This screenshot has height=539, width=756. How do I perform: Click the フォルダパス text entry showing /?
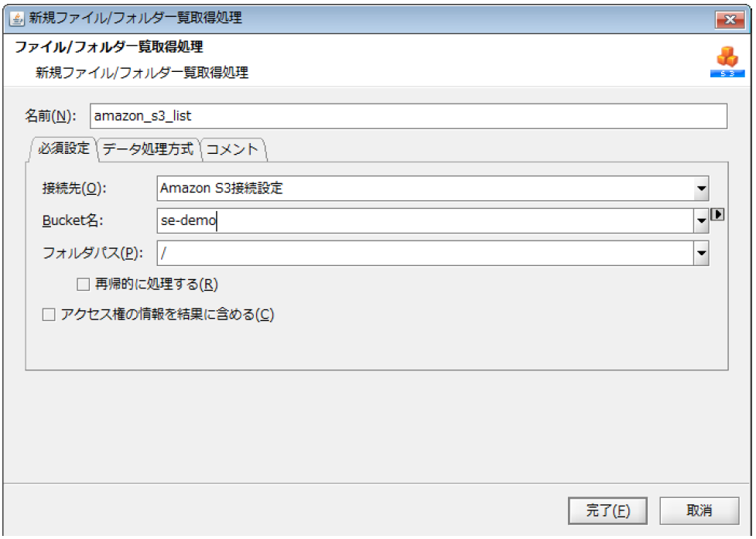pos(310,253)
